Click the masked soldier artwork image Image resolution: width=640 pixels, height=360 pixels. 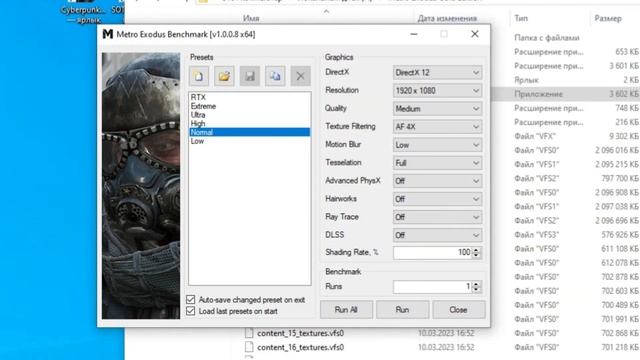[x=141, y=186]
